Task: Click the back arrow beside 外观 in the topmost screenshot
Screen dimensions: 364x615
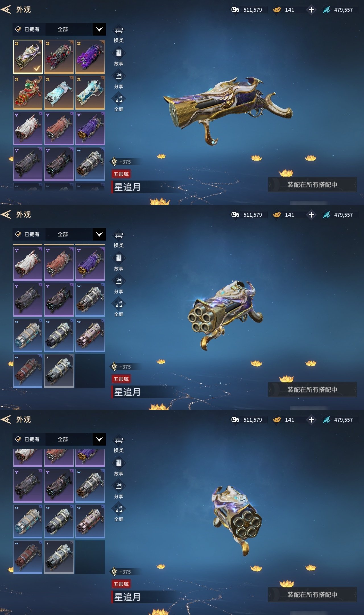Action: [6, 9]
